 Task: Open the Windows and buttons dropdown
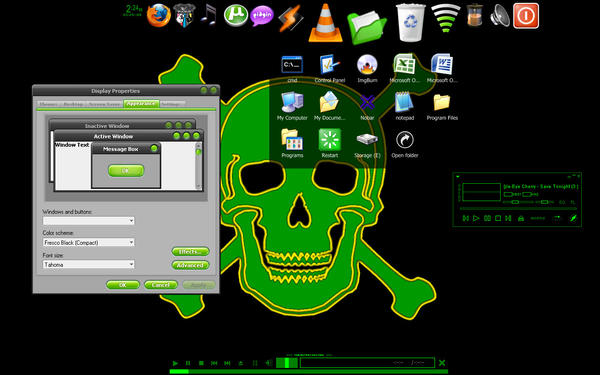point(88,221)
